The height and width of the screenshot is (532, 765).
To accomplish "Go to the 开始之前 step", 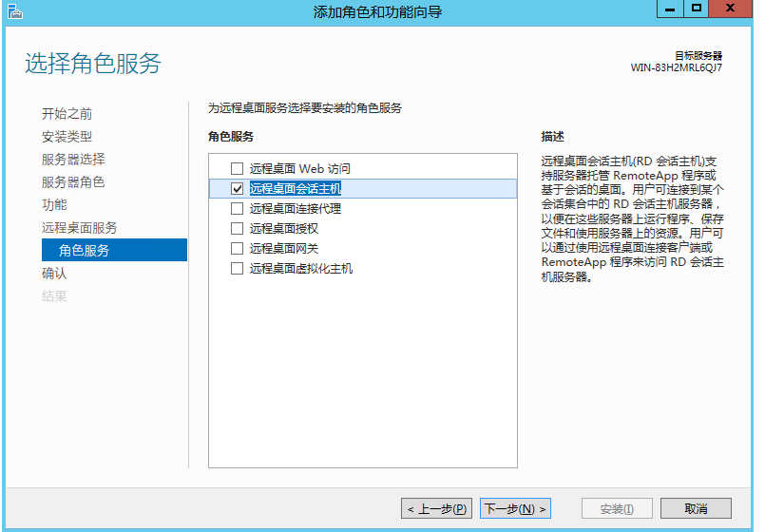I will (67, 114).
